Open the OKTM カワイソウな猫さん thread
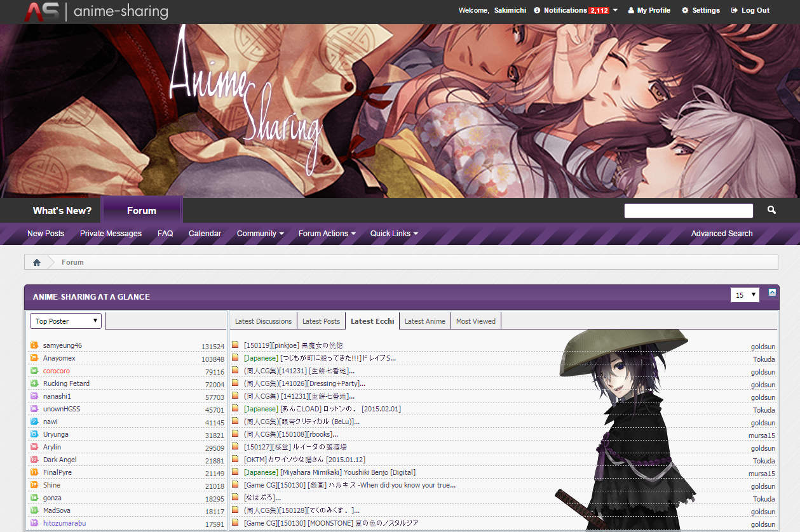Image resolution: width=800 pixels, height=532 pixels. coord(304,460)
